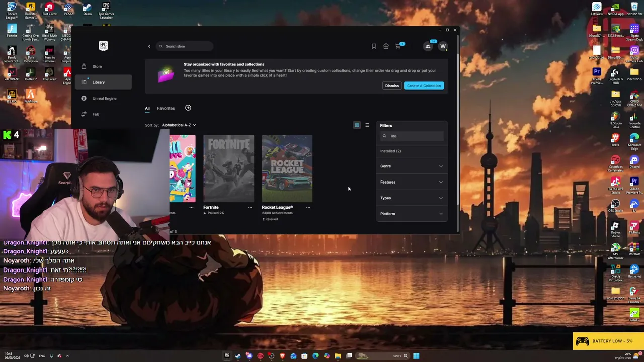Screen dimensions: 644x362
Task: Open the FiveM.exe desktop shortcut
Action: [31, 96]
